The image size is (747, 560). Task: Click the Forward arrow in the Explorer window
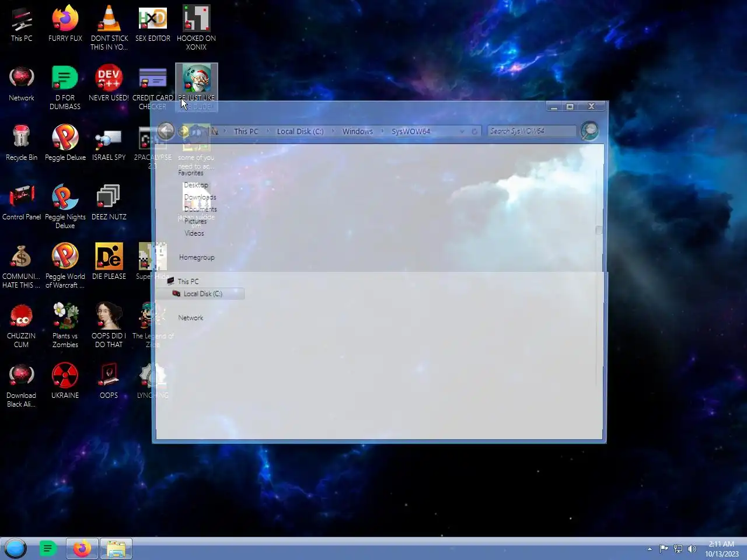point(183,131)
